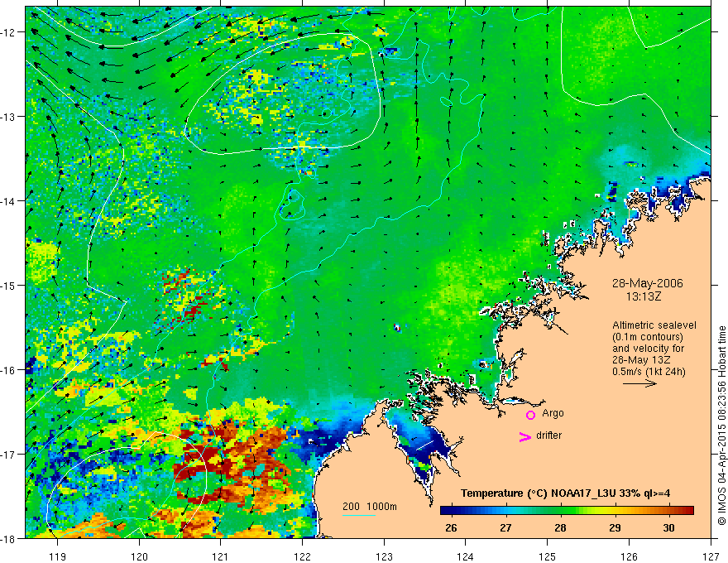Click the 'drifter' legend label
Viewport: 728px width, 563px height.
click(548, 435)
